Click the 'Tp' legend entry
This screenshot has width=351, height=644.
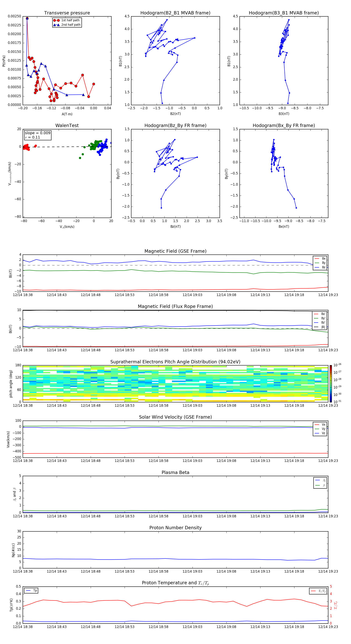[x=31, y=591]
